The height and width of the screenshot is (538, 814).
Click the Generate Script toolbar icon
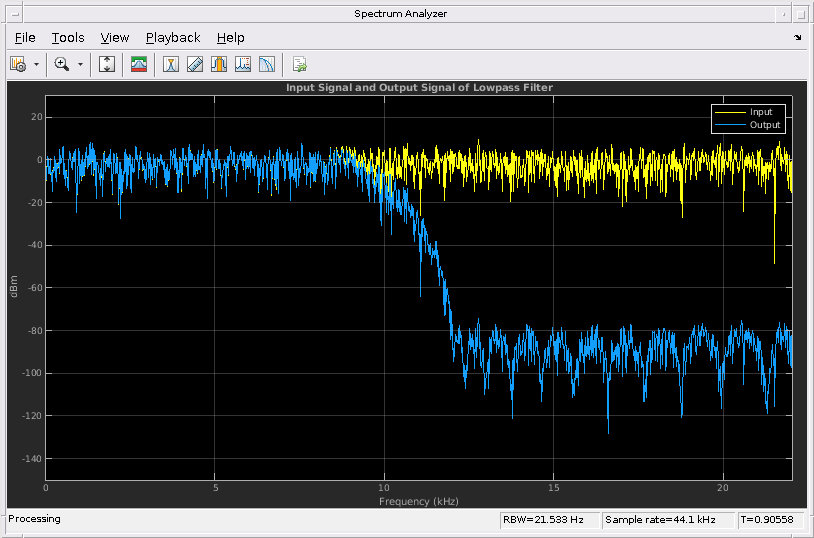tap(299, 64)
